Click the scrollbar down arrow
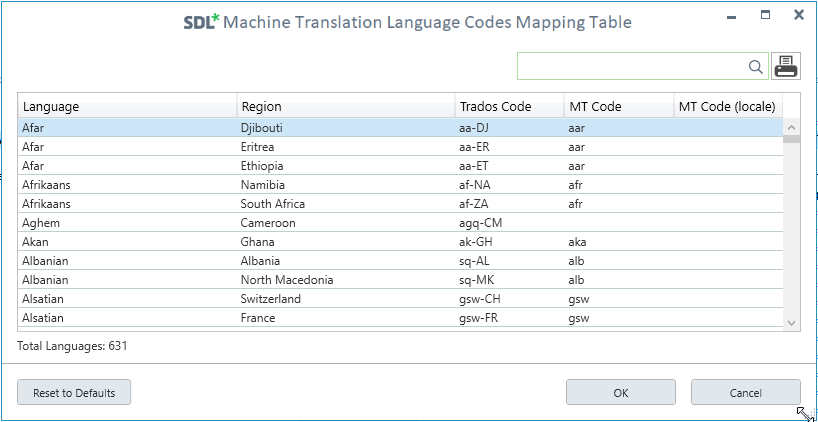Viewport: 818px width, 422px height. pyautogui.click(x=791, y=323)
